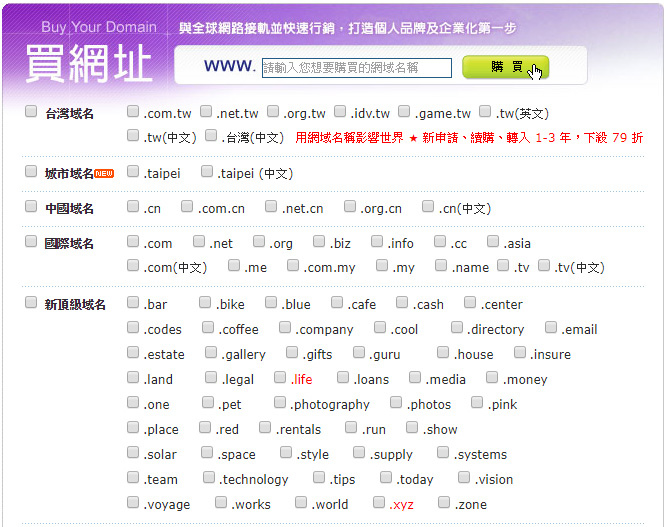Select the .org.tw checkbox

click(273, 112)
